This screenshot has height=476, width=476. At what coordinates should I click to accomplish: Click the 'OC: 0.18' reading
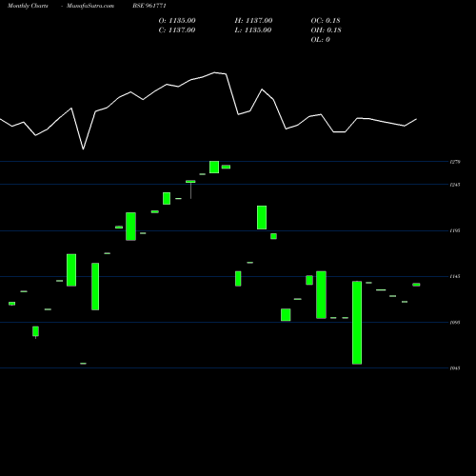click(326, 21)
